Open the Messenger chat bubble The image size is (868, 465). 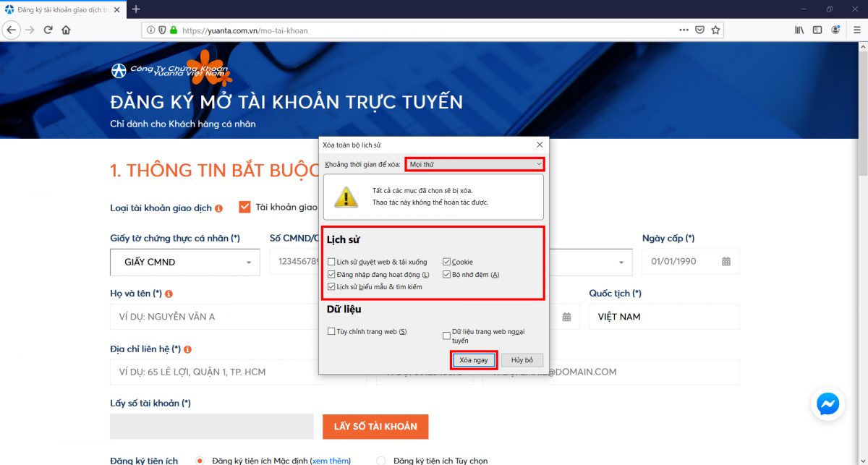tap(827, 404)
